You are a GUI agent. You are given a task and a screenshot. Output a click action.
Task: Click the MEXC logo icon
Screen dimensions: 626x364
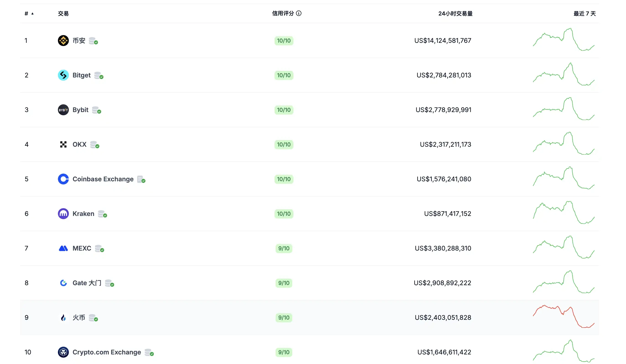[63, 248]
